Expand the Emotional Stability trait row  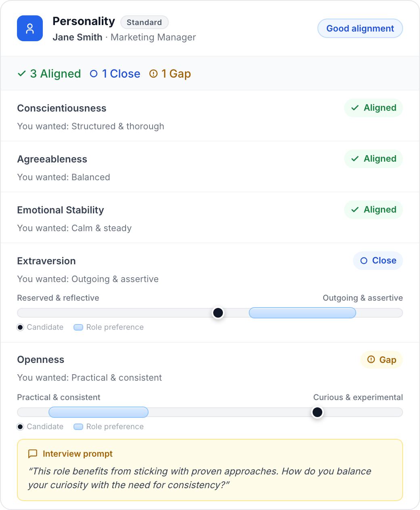(210, 218)
